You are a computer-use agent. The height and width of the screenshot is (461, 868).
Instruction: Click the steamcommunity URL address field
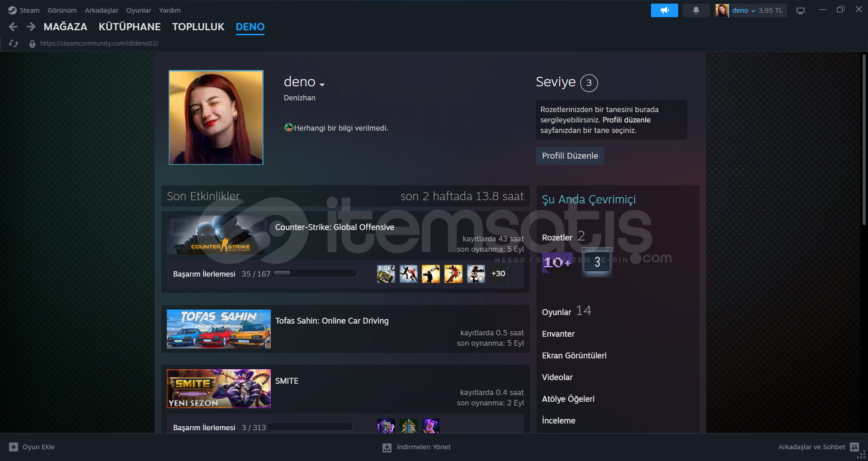[x=99, y=43]
